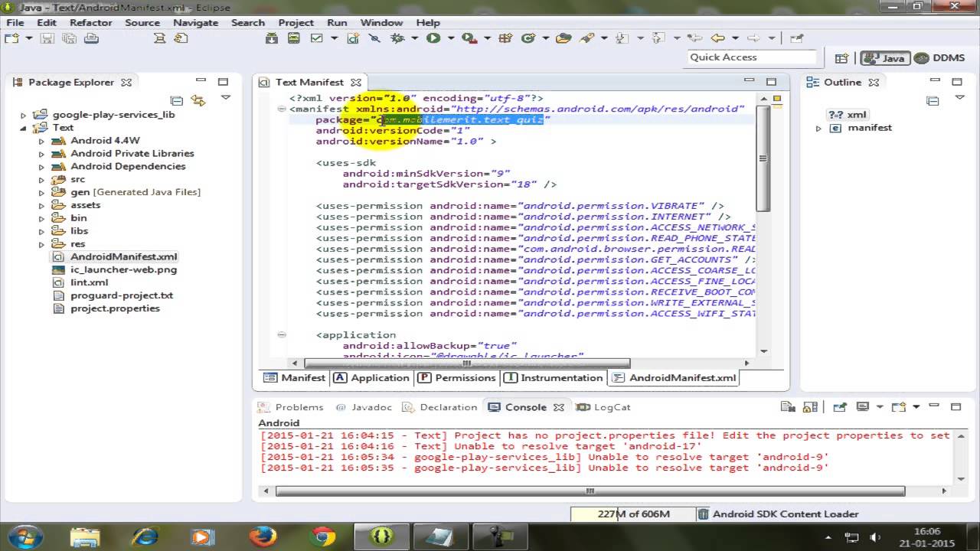
Task: Open the Android Virtual Device Manager icon
Action: (293, 38)
